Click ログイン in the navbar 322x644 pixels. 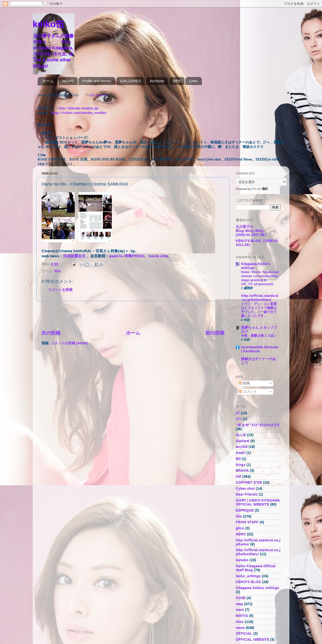(x=313, y=4)
